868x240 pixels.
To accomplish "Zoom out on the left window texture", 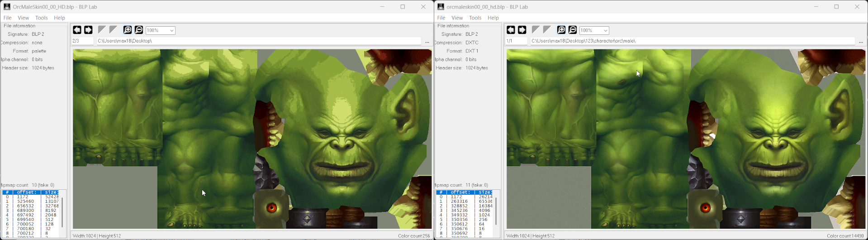I will (x=139, y=30).
